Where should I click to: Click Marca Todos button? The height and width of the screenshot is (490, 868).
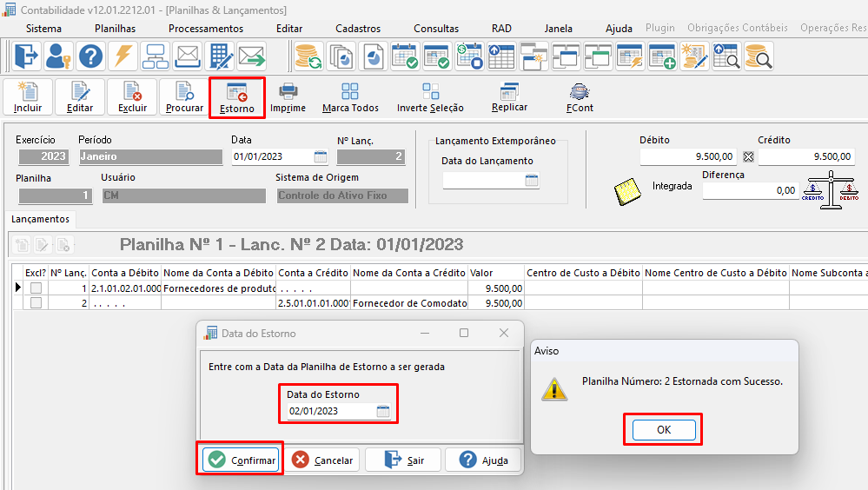(x=350, y=97)
